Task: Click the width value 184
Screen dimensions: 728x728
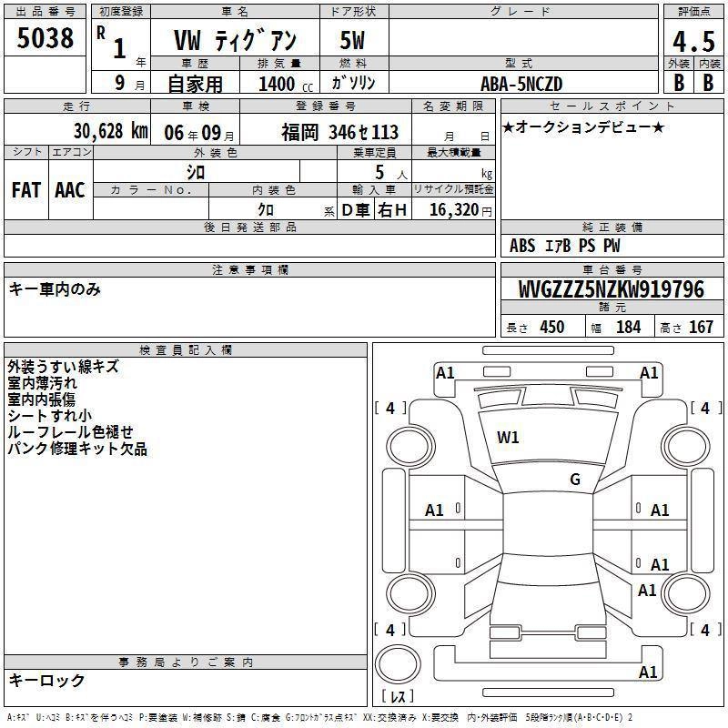Action: [x=628, y=327]
